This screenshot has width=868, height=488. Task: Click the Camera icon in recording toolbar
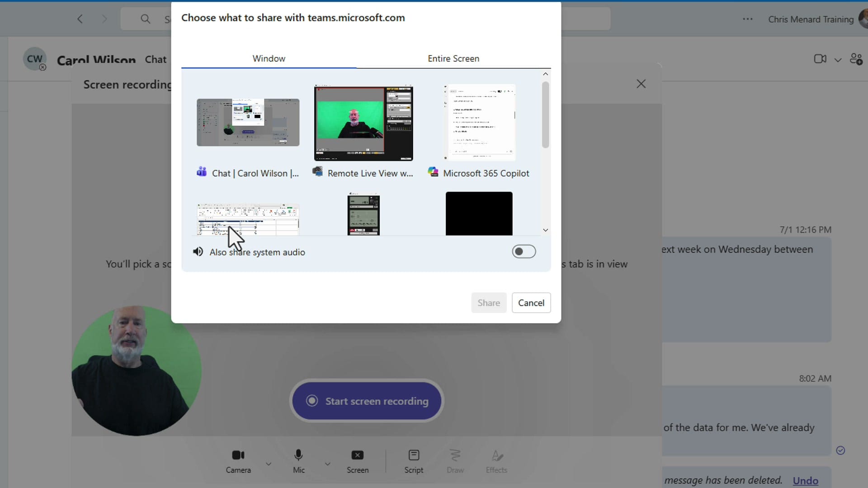pos(238,455)
